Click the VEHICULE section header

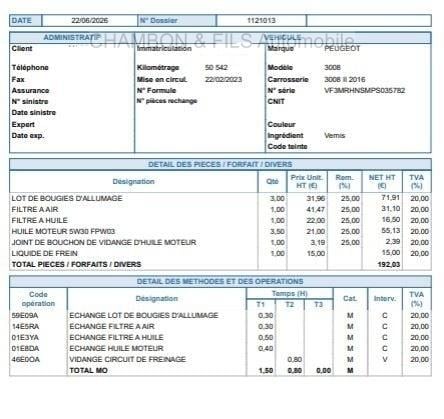(x=283, y=37)
